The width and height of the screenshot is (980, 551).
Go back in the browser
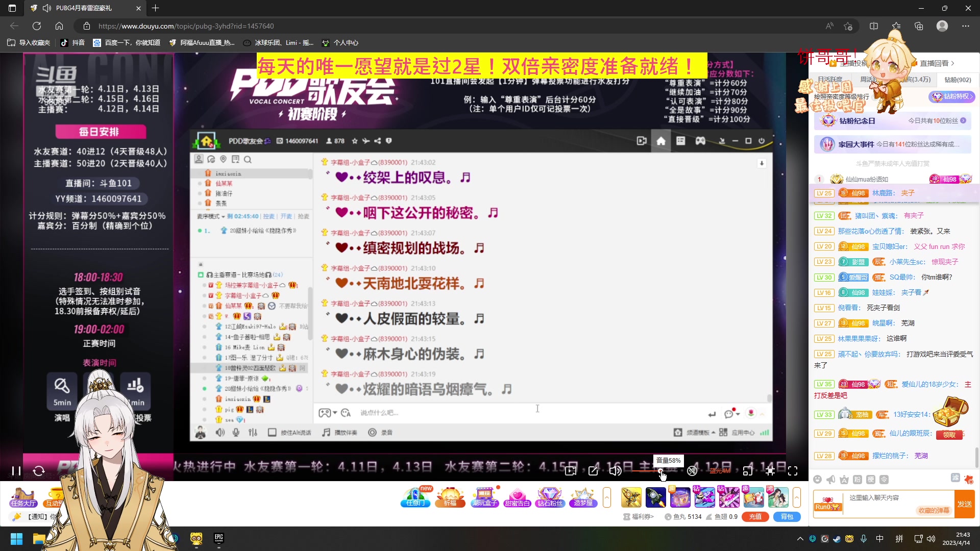(x=14, y=26)
